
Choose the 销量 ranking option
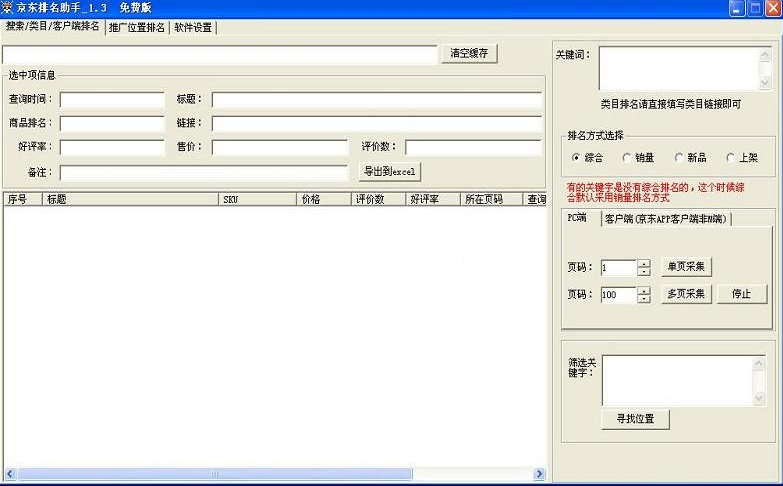627,157
